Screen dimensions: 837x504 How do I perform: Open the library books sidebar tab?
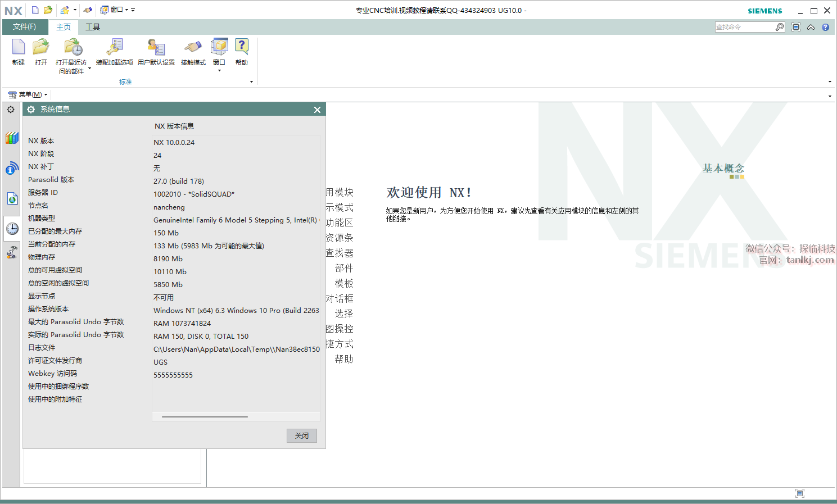[12, 138]
